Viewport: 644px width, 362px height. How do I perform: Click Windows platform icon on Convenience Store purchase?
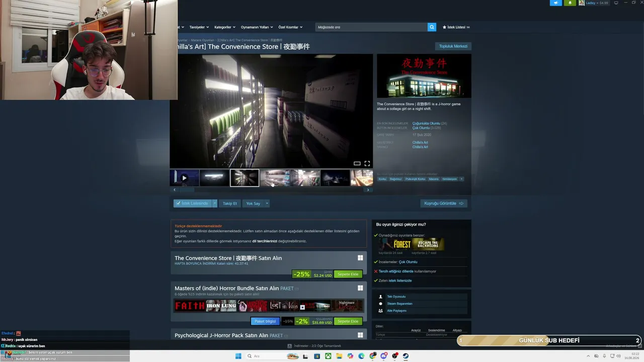click(x=360, y=258)
